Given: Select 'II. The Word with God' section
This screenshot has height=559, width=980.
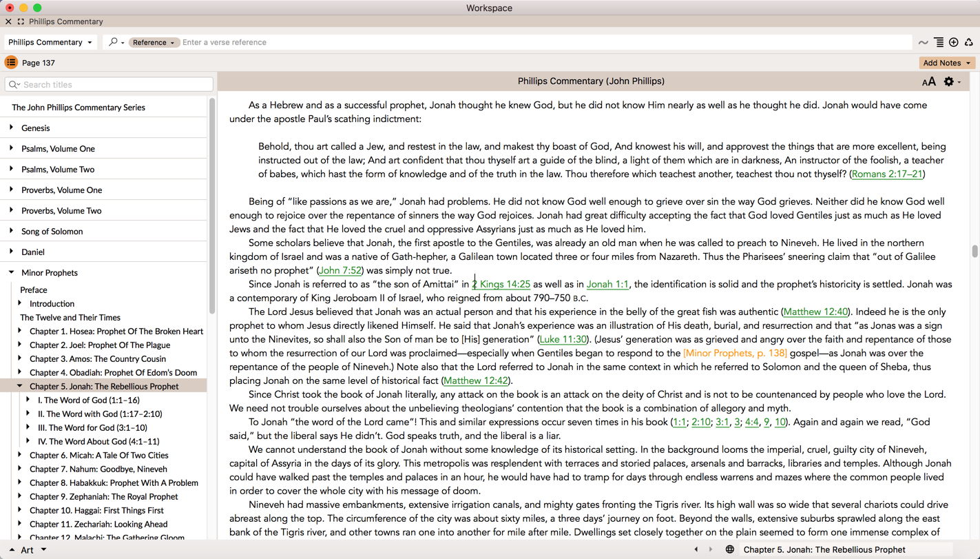Looking at the screenshot, I should click(x=100, y=414).
